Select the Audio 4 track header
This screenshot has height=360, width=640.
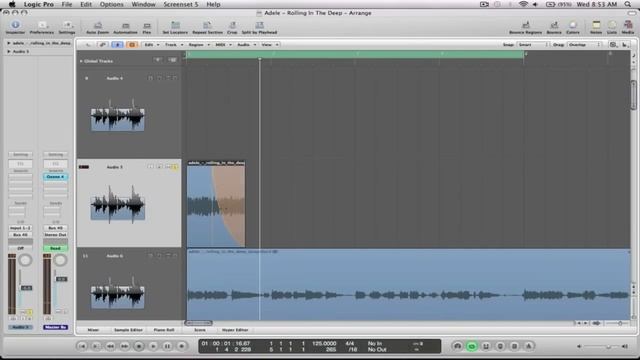[129, 113]
